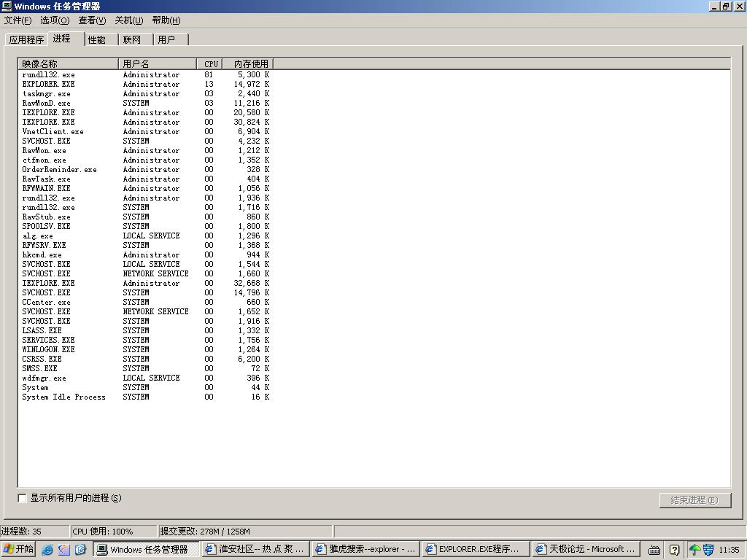Image resolution: width=747 pixels, height=560 pixels.
Task: Click the 11:35 taskbar clock
Action: pos(729,550)
